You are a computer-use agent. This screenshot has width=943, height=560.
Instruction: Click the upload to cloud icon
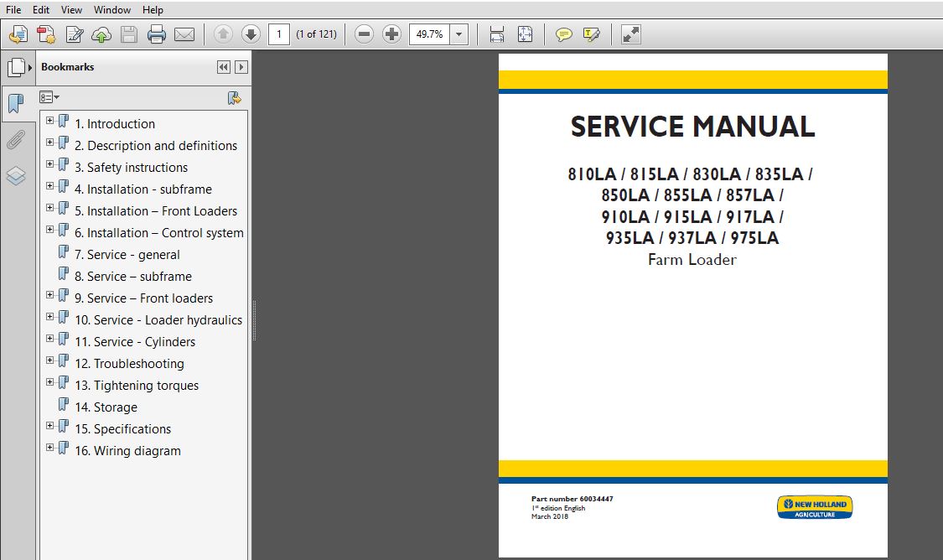click(101, 35)
